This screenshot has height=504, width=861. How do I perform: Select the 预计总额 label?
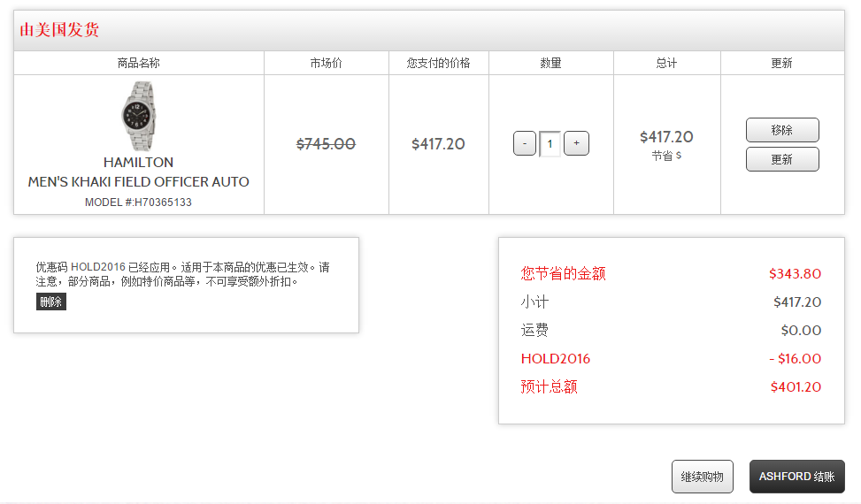point(550,386)
